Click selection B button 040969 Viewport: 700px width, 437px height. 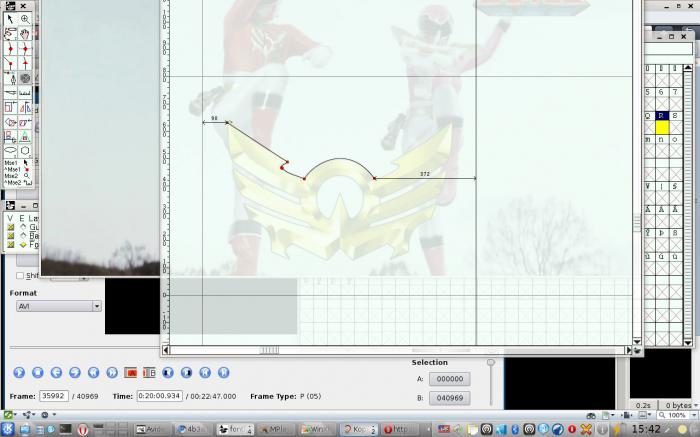(x=450, y=398)
